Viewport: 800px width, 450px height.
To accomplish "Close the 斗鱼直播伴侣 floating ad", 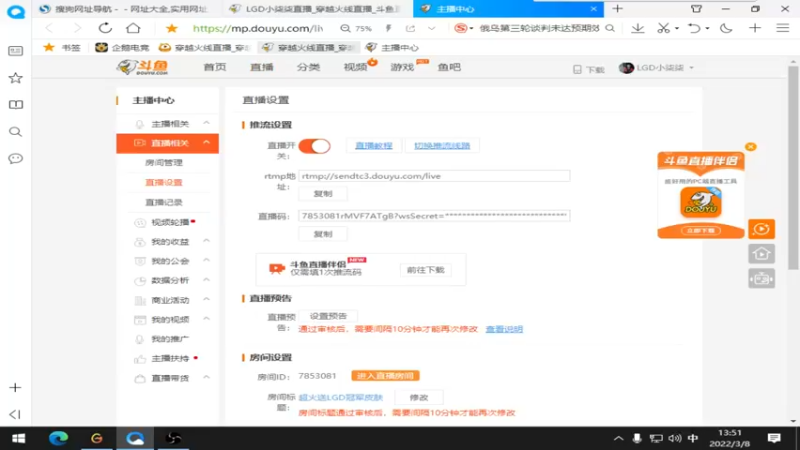I will [751, 147].
